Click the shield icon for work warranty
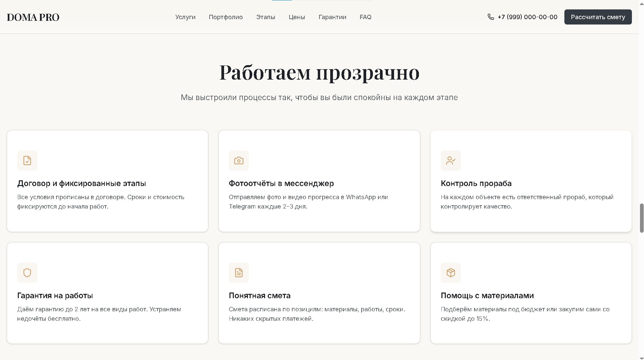Image resolution: width=644 pixels, height=360 pixels. pyautogui.click(x=27, y=273)
